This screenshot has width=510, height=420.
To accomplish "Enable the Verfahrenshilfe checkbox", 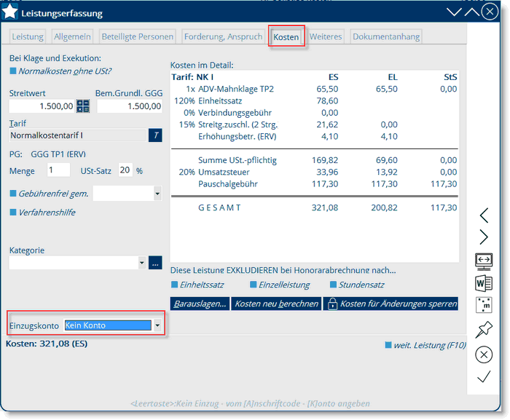I will pyautogui.click(x=13, y=212).
